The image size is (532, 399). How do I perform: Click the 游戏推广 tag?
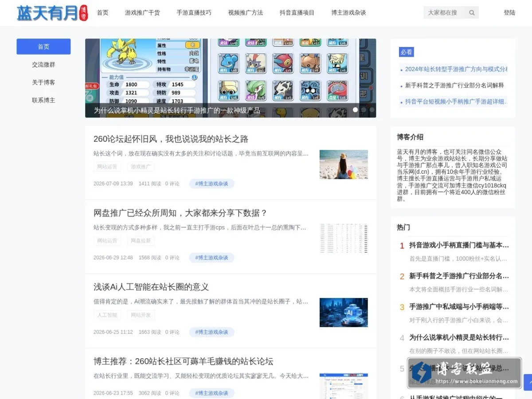coord(141,167)
